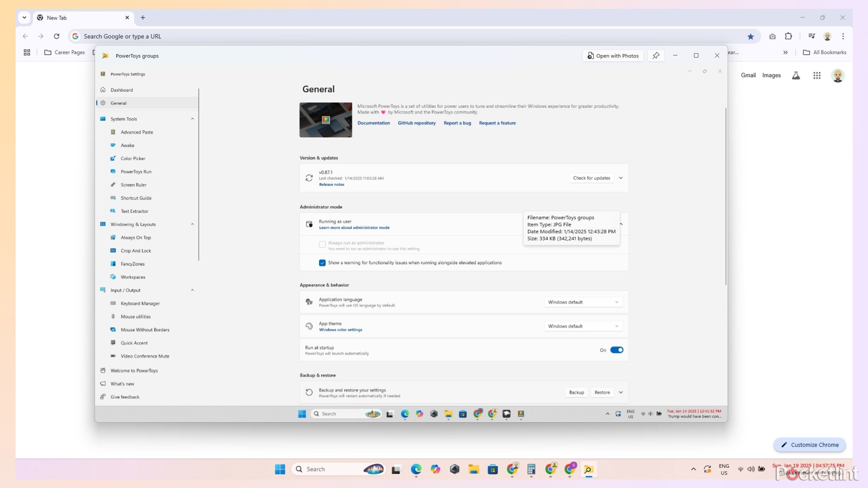Image resolution: width=868 pixels, height=488 pixels.
Task: Click Keyboard Manager icon
Action: [x=113, y=303]
